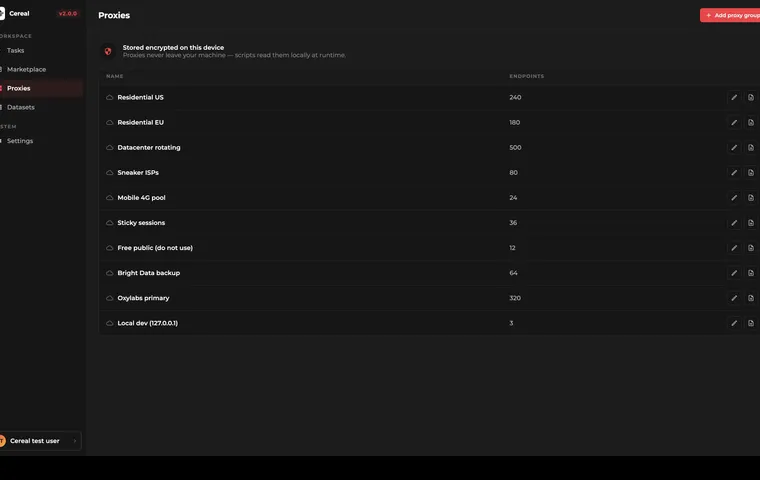Click the Add proxy group button
Image resolution: width=760 pixels, height=480 pixels.
(x=730, y=15)
